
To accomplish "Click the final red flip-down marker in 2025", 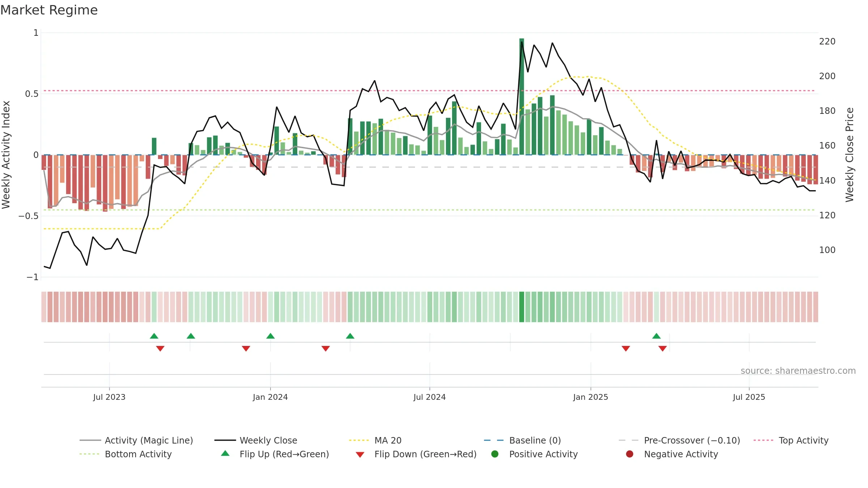I will click(663, 348).
